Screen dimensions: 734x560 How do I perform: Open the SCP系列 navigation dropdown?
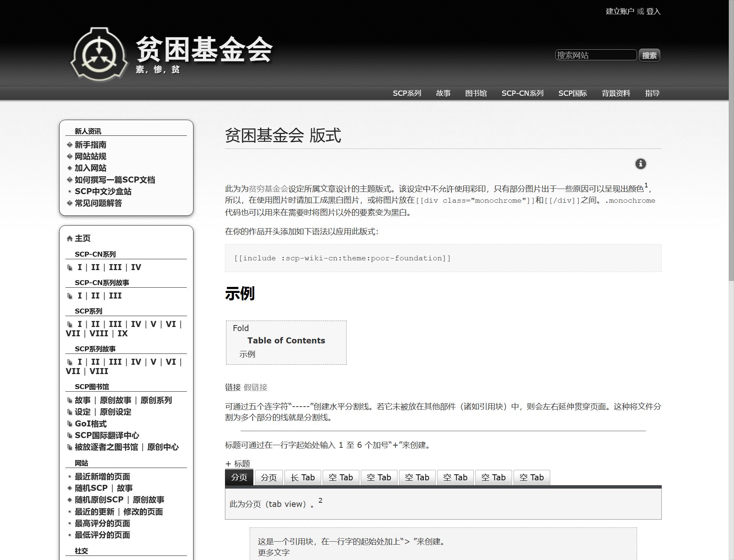(x=407, y=93)
